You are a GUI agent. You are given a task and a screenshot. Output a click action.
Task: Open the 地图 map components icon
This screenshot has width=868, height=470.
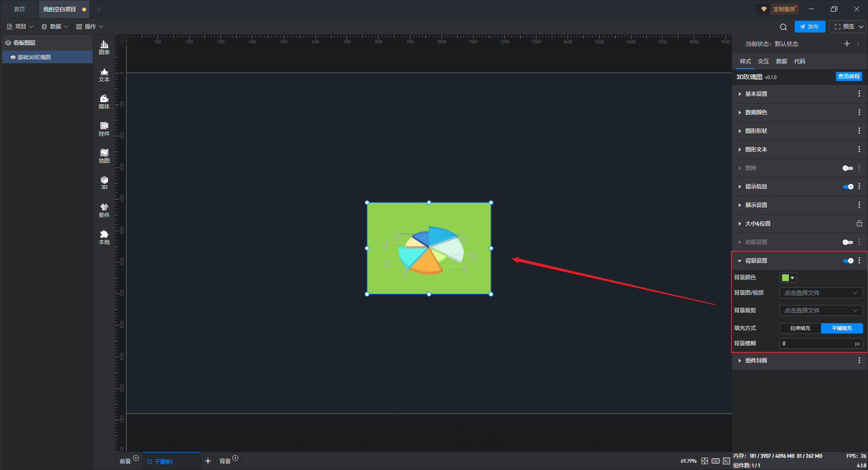tap(104, 156)
